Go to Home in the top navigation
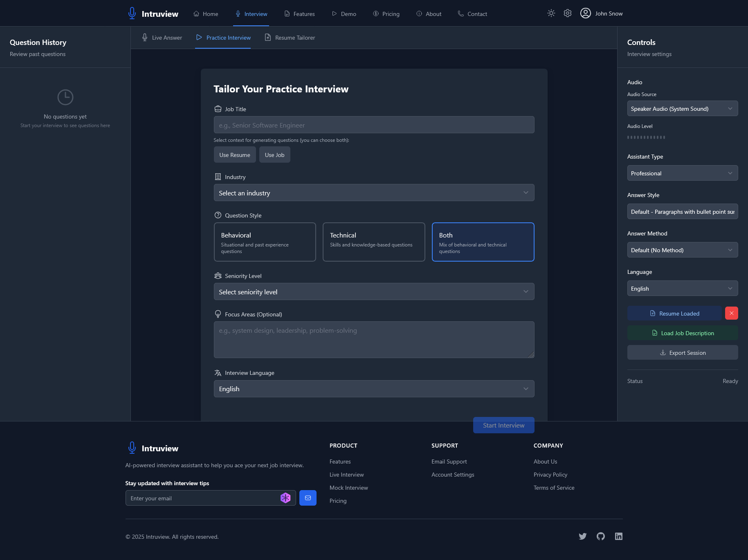 (x=206, y=14)
